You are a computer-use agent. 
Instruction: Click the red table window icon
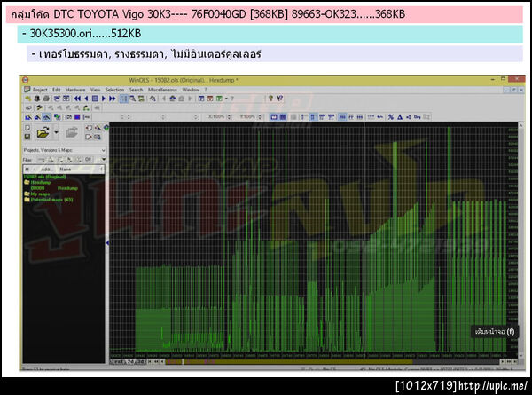(x=210, y=99)
